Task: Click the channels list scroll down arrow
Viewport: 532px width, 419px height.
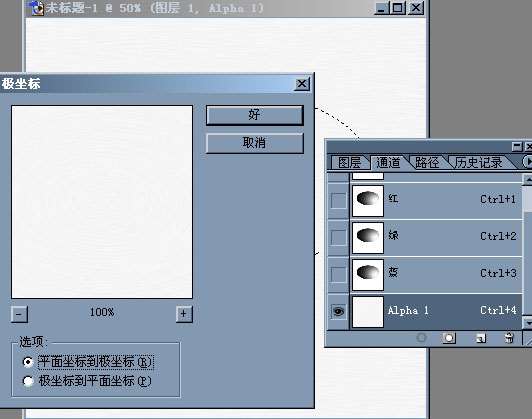Action: (528, 323)
